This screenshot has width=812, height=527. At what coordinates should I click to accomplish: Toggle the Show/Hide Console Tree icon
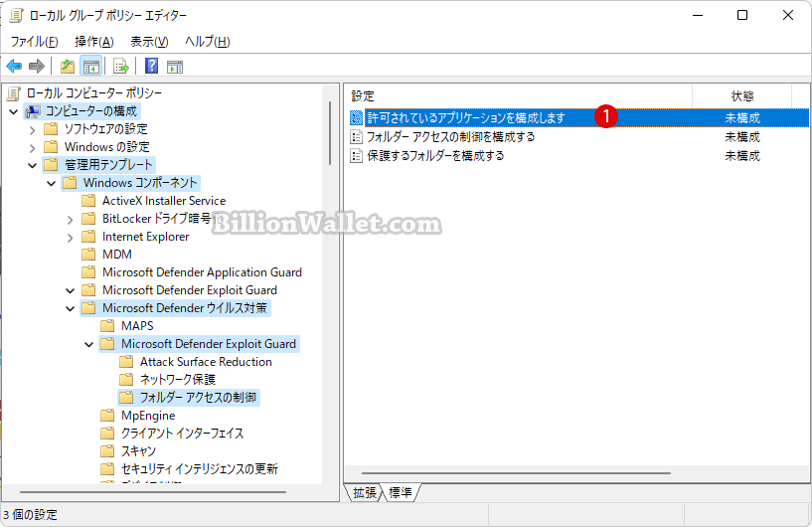(x=91, y=67)
